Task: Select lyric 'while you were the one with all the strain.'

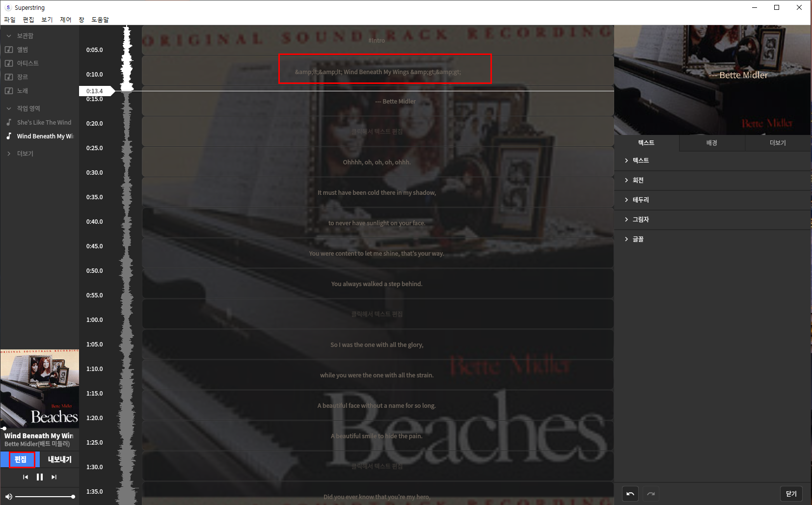Action: (378, 375)
